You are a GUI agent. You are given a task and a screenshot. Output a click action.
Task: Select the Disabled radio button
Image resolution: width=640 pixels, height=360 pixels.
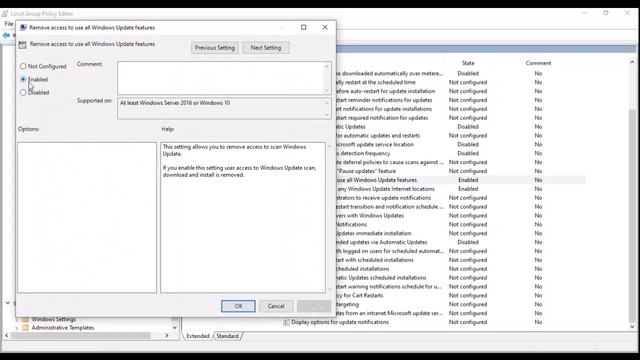point(23,92)
